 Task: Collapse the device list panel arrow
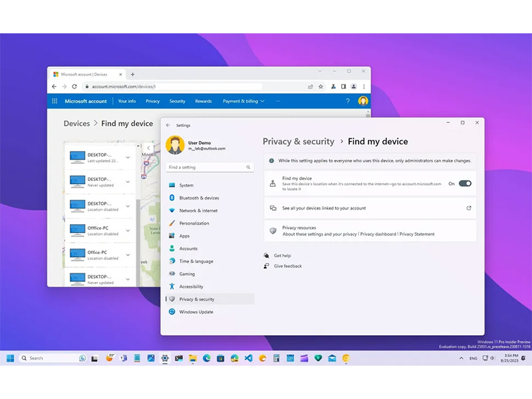[x=148, y=148]
